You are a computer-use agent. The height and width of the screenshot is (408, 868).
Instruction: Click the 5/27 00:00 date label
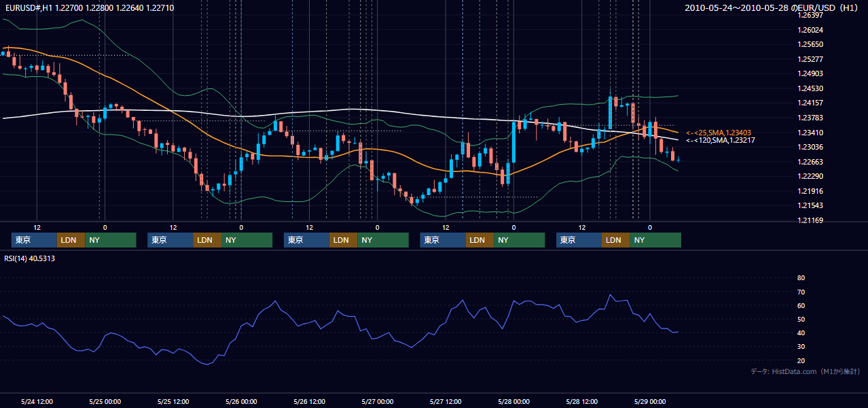click(x=377, y=402)
